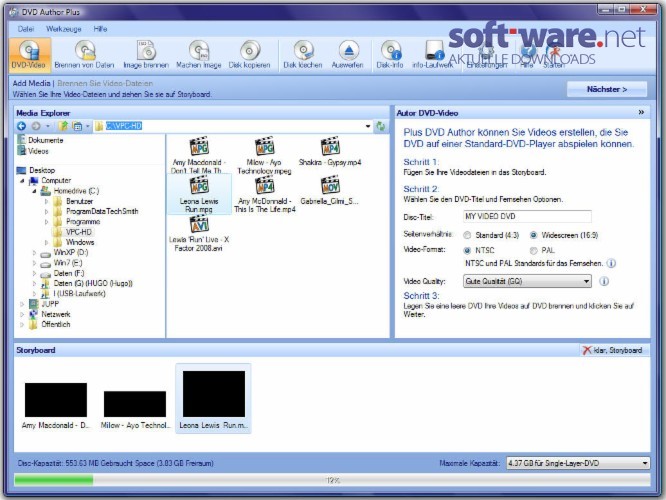Go back in Media Explorer
666x500 pixels.
pyautogui.click(x=21, y=126)
